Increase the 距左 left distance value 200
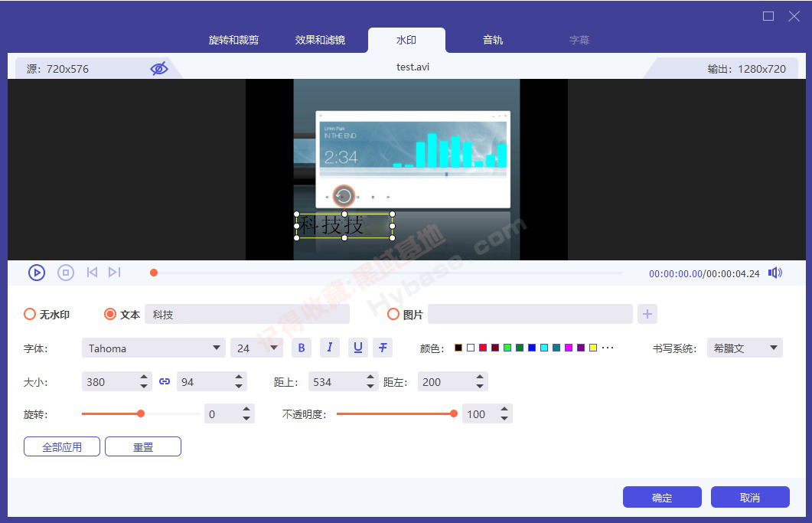This screenshot has width=812, height=523. (x=480, y=377)
